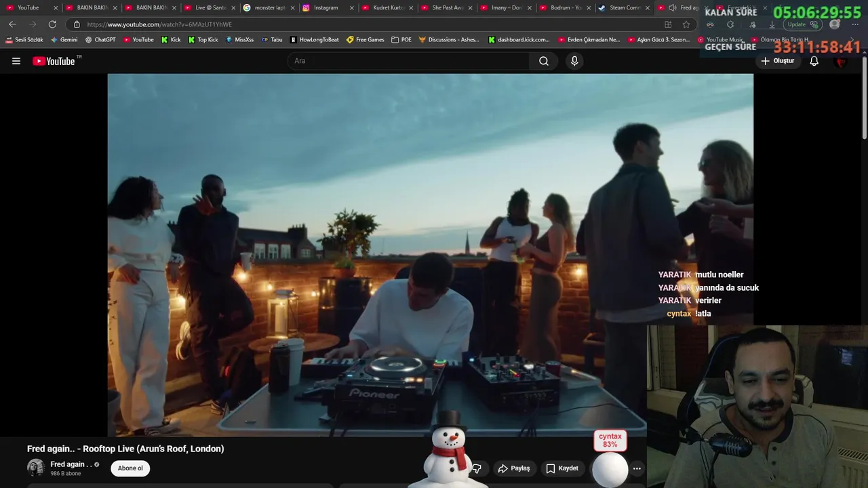Switch to She Past Away tab

[448, 7]
